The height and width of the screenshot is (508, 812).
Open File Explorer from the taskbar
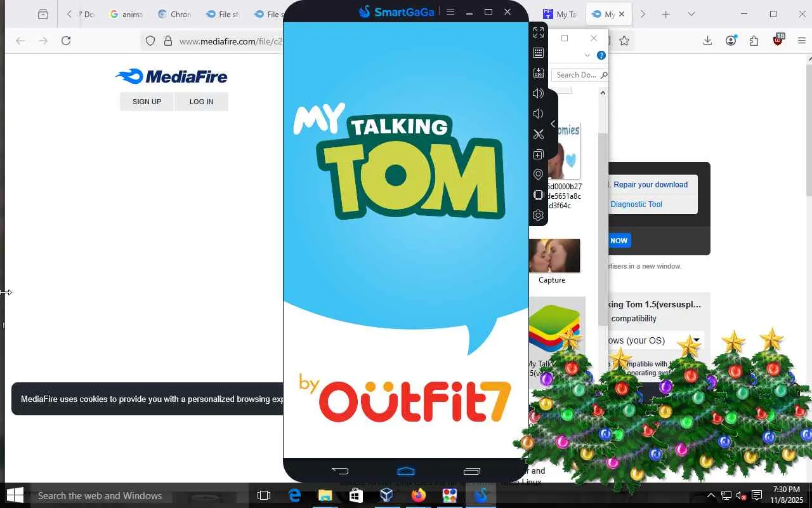(x=325, y=495)
